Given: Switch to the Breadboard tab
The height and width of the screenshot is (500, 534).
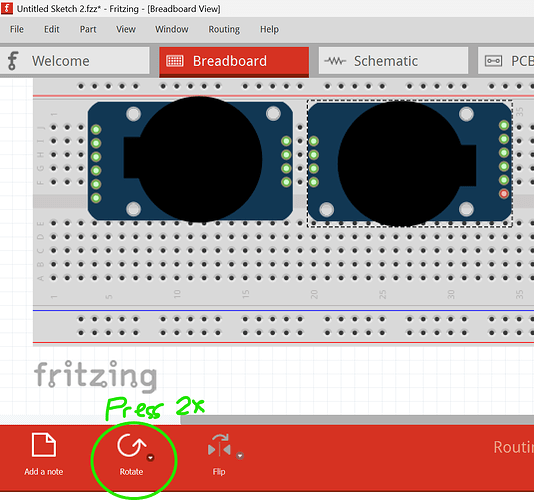Looking at the screenshot, I should point(234,61).
